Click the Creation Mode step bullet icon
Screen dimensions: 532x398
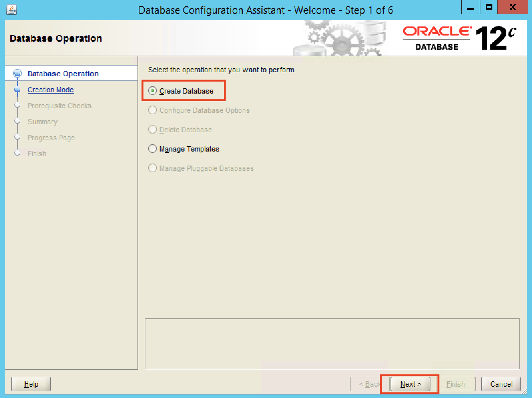pyautogui.click(x=17, y=90)
